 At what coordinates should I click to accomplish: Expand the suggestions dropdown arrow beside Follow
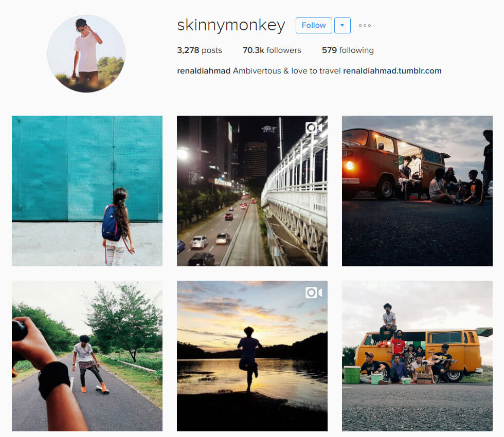coord(343,25)
